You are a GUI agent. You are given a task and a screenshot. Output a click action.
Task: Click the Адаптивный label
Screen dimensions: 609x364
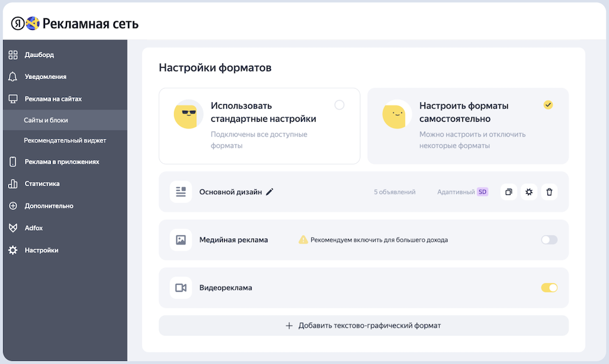point(456,192)
